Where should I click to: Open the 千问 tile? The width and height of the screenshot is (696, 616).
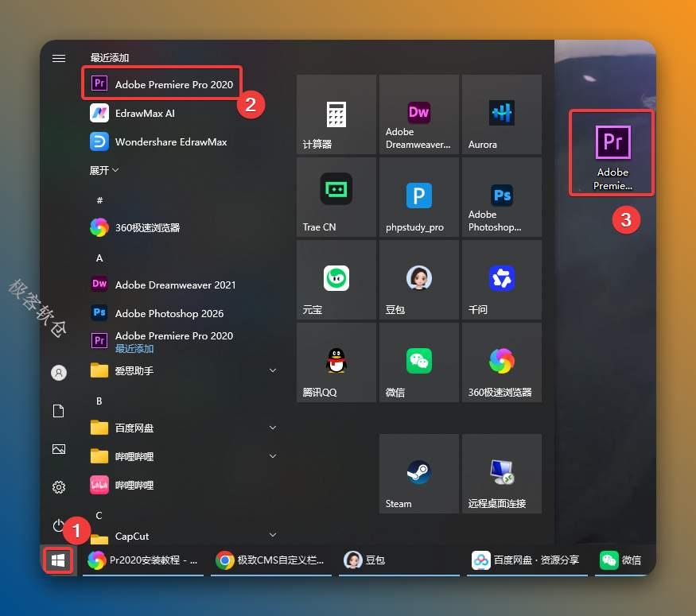[x=502, y=280]
